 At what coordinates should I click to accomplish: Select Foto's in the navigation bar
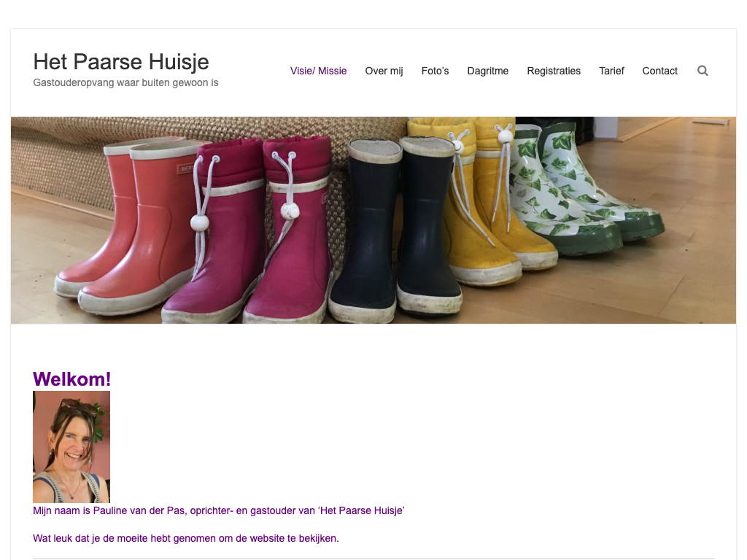pyautogui.click(x=435, y=71)
